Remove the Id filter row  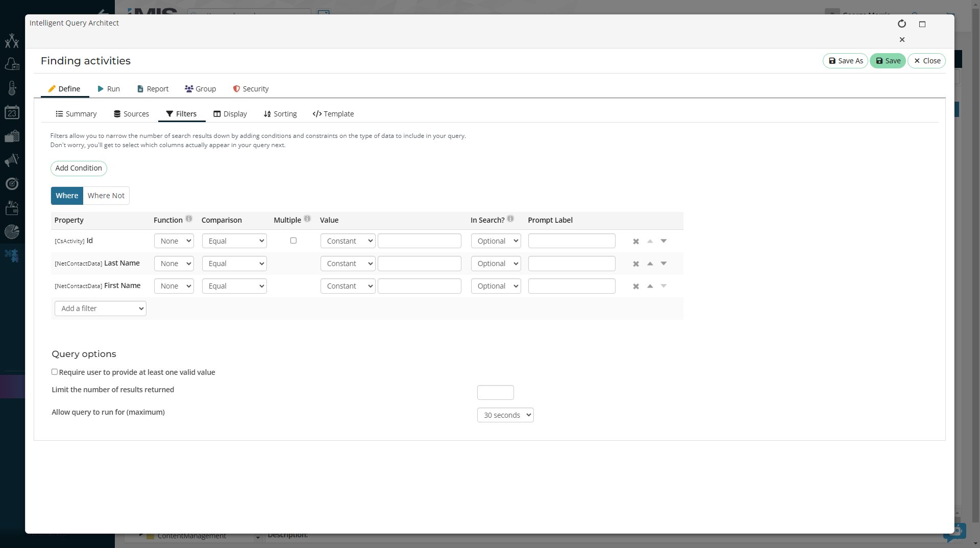[636, 242]
